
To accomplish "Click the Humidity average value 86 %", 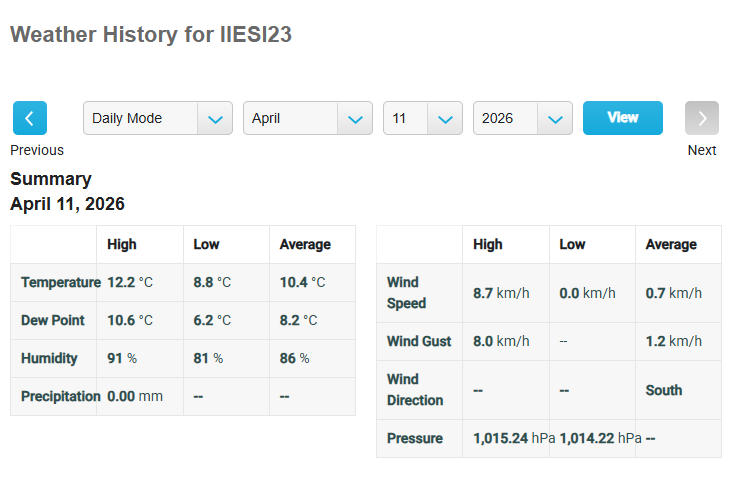I will [x=294, y=358].
